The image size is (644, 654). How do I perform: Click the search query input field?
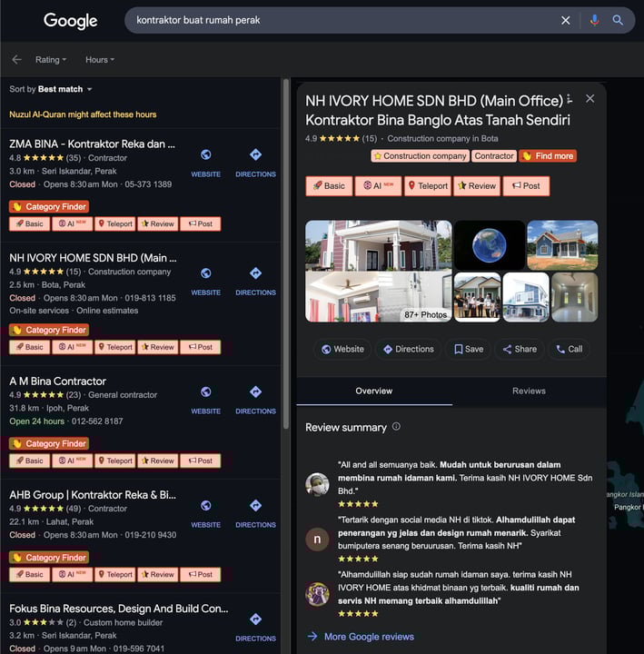(x=342, y=20)
